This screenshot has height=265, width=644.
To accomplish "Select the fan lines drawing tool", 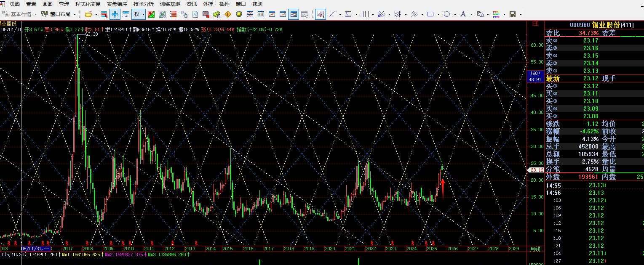I will point(381,14).
